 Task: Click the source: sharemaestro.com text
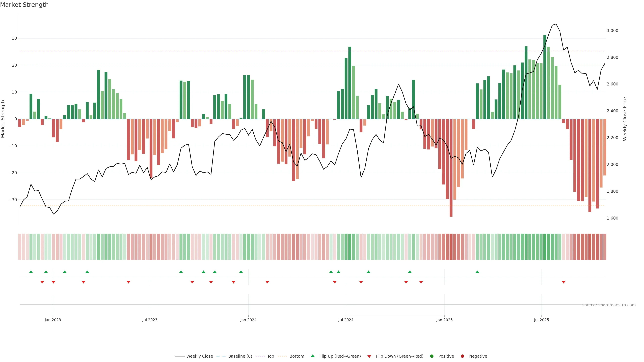coord(609,305)
